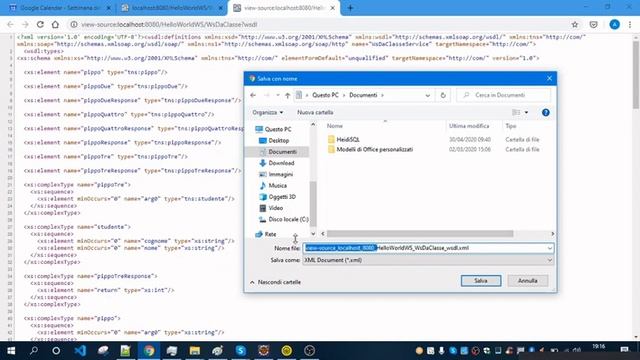The height and width of the screenshot is (360, 640).
Task: Click the Salva button
Action: click(x=481, y=281)
